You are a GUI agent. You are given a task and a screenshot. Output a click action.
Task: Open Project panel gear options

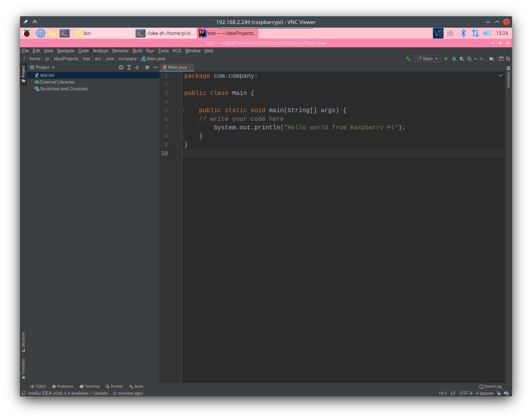(147, 67)
